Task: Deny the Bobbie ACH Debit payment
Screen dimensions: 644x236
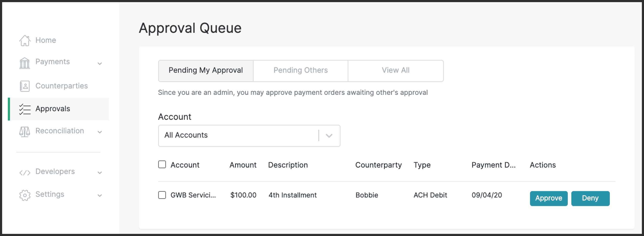Action: [590, 198]
